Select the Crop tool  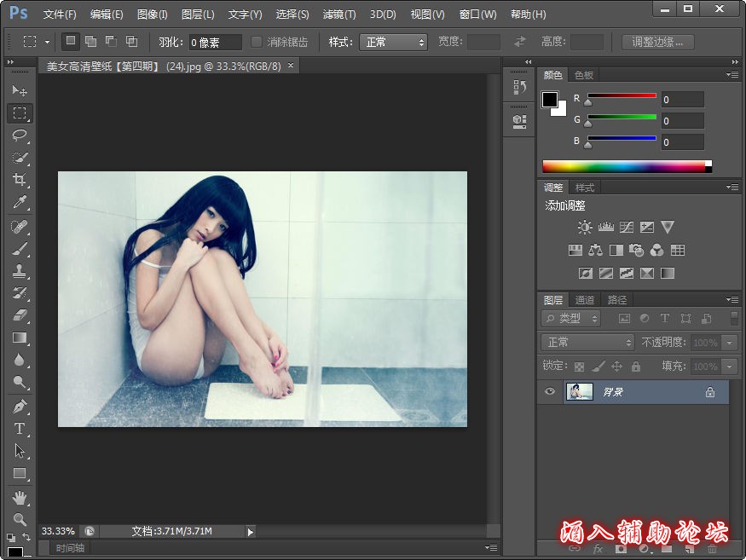click(20, 180)
